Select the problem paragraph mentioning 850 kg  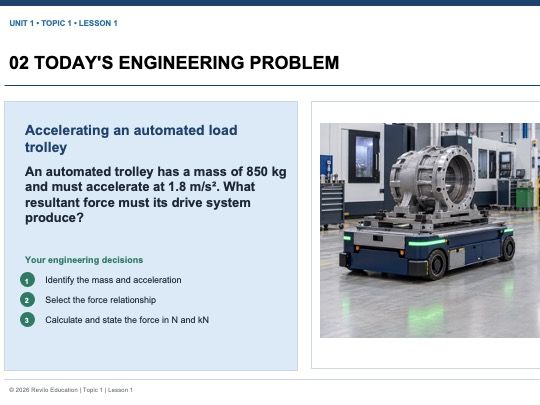click(x=156, y=195)
